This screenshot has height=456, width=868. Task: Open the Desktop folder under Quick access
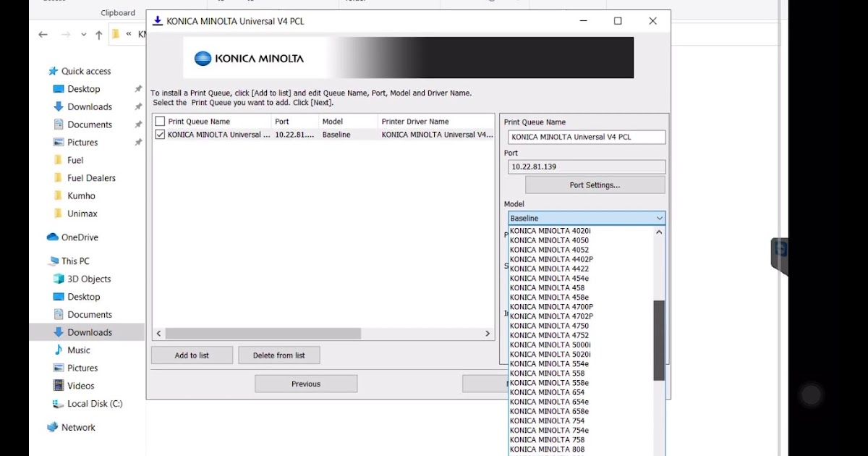(x=84, y=89)
